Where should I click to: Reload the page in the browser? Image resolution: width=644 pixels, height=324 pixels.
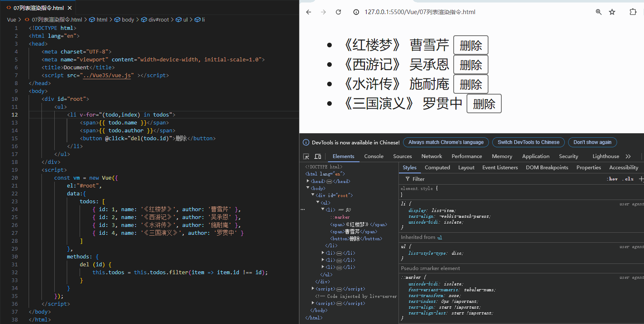[338, 12]
